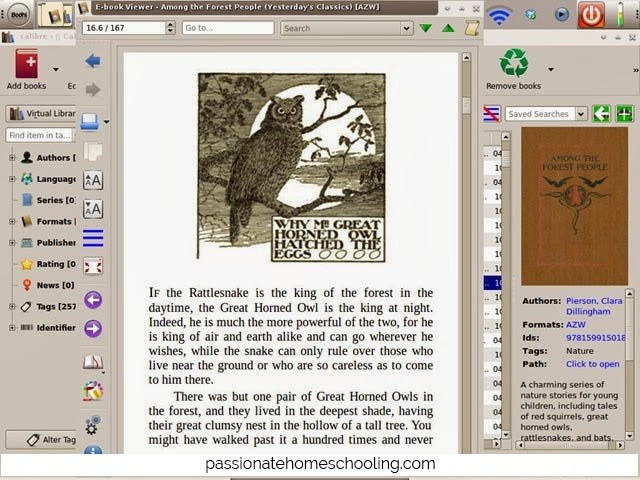Click the open book bookmarks icon
Image resolution: width=640 pixels, height=480 pixels.
click(93, 362)
